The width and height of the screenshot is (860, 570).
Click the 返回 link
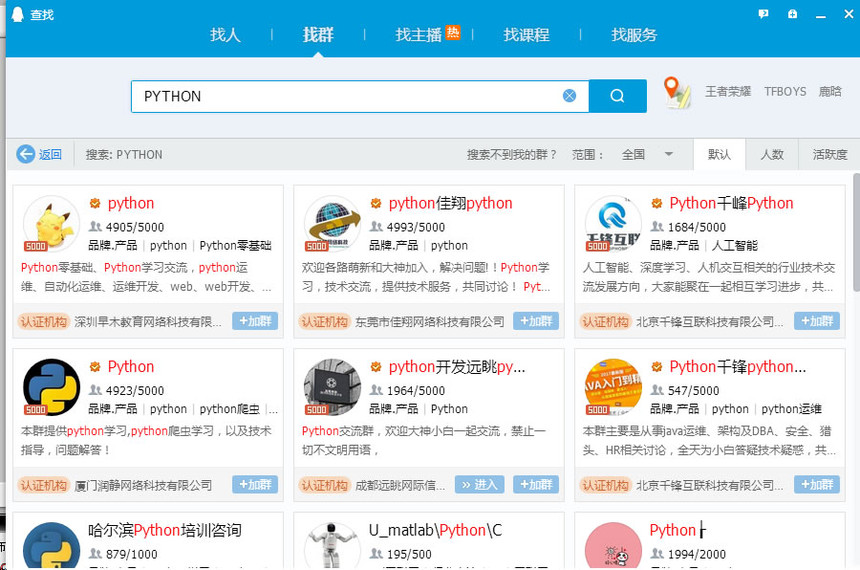(50, 155)
